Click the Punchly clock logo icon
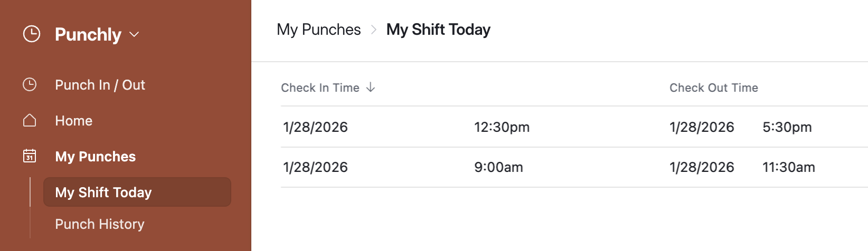 click(32, 34)
